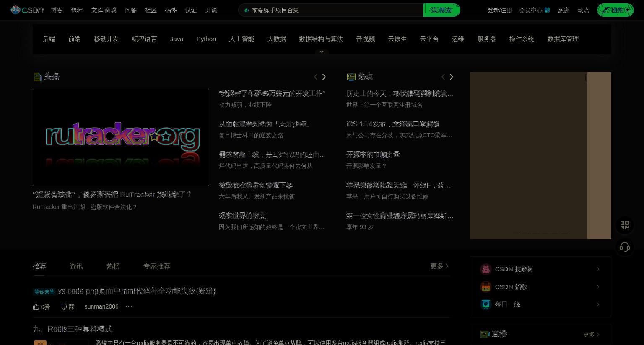
Task: Open CSDN 技能树 entry
Action: (x=540, y=269)
